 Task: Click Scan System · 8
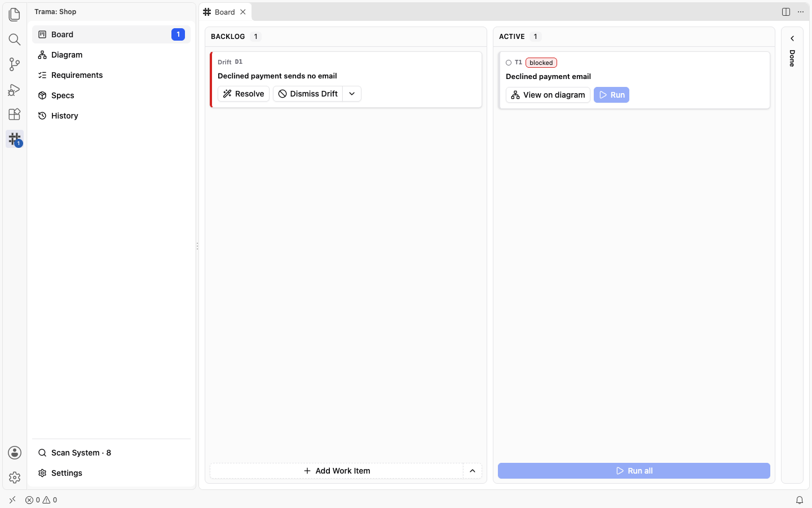(x=112, y=453)
